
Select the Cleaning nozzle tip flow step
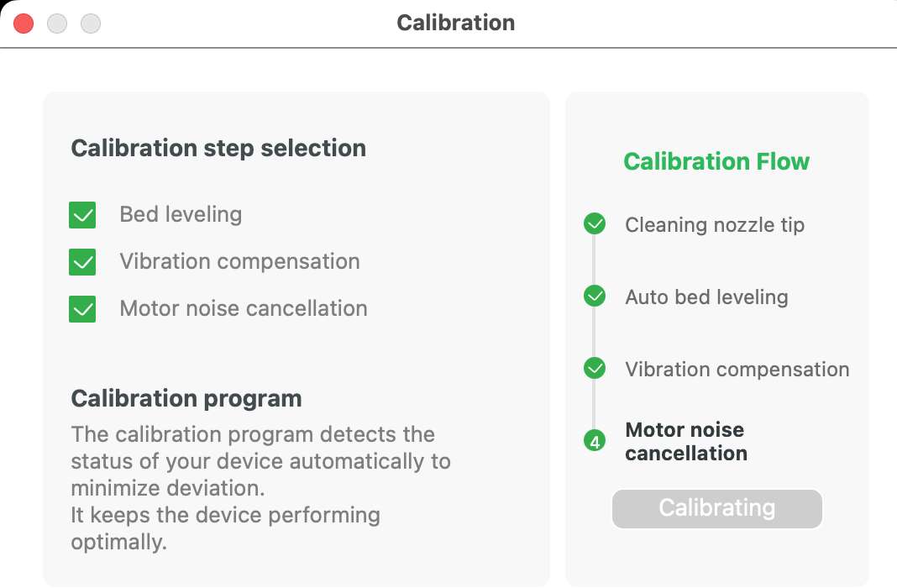tap(715, 225)
